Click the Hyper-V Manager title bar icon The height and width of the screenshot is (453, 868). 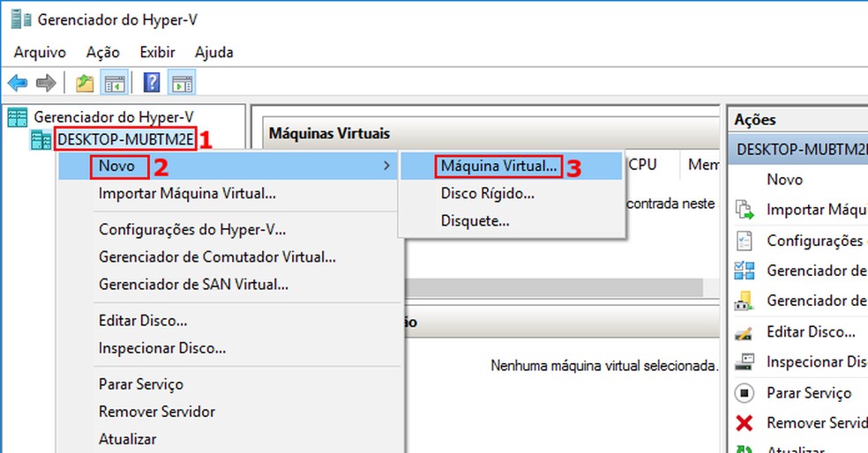coord(21,19)
